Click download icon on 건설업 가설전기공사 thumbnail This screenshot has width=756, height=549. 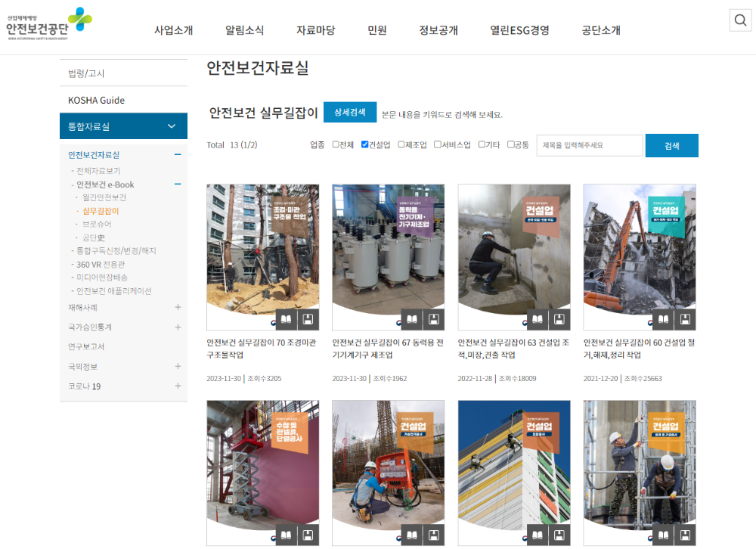433,533
